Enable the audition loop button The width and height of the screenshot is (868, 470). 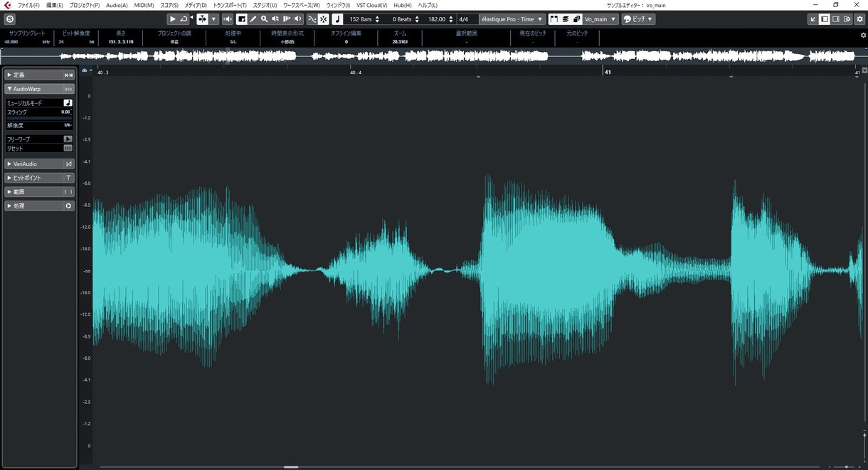[x=184, y=19]
